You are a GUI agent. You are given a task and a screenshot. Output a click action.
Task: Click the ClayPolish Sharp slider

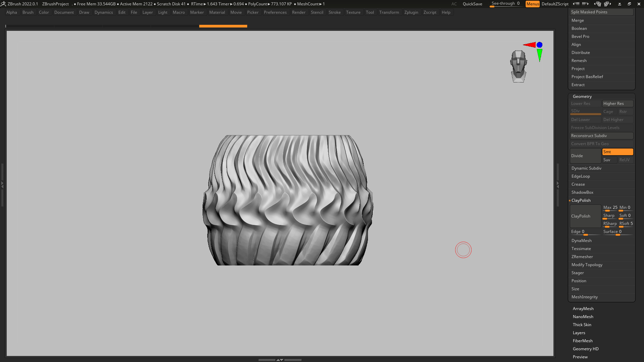coord(610,216)
